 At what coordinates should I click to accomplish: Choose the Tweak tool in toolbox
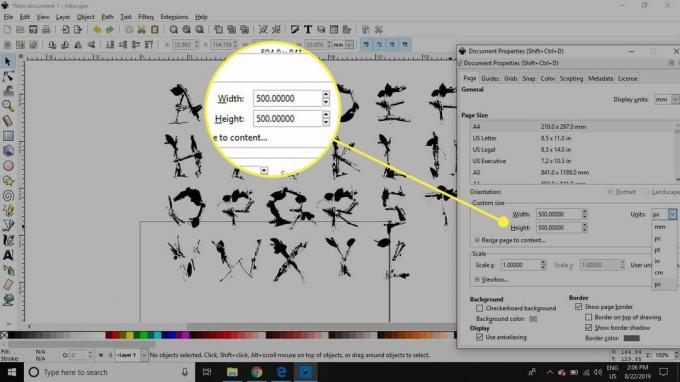pyautogui.click(x=8, y=91)
